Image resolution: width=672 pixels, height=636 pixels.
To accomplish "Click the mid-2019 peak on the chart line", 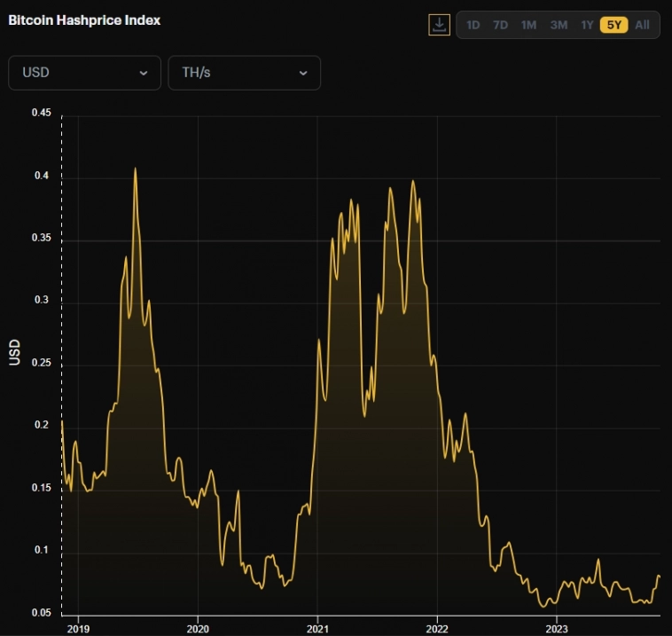I will point(135,169).
